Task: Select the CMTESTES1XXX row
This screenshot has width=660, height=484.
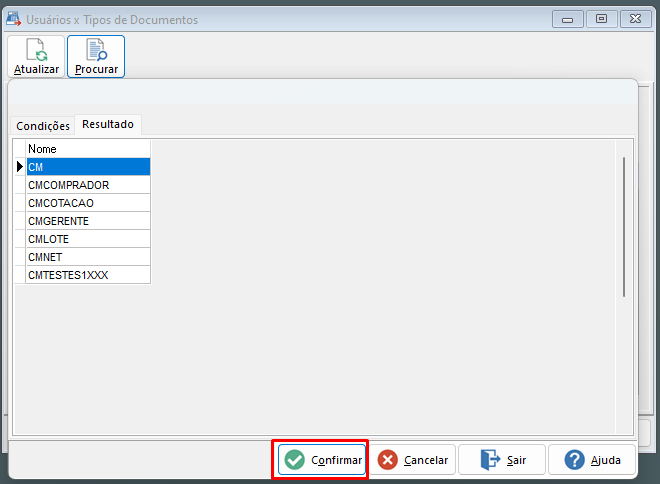Action: [x=88, y=275]
